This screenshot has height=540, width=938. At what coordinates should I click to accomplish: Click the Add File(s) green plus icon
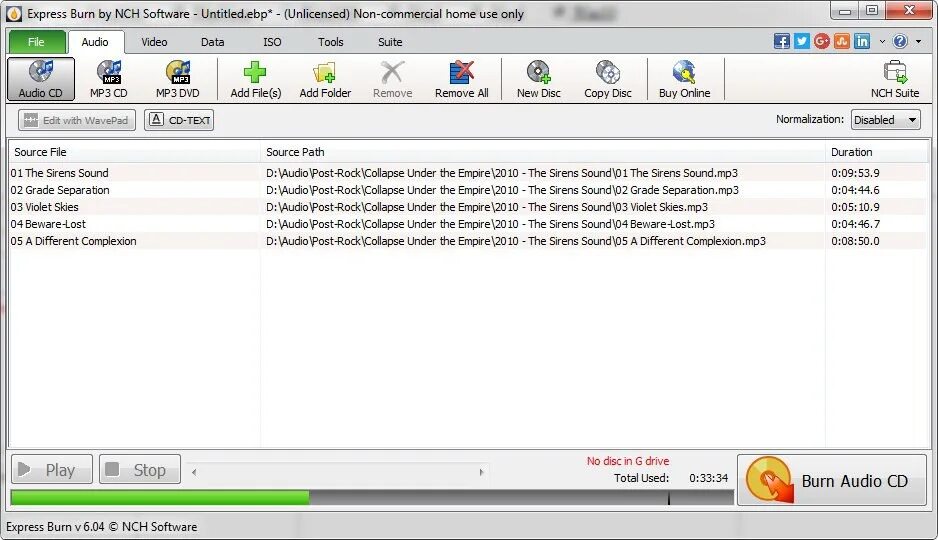tap(255, 73)
